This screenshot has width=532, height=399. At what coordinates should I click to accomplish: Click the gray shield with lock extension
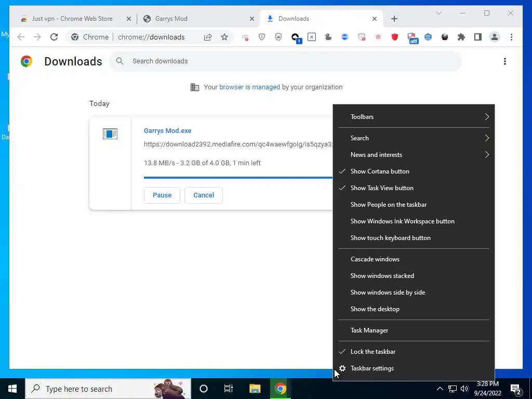[278, 37]
